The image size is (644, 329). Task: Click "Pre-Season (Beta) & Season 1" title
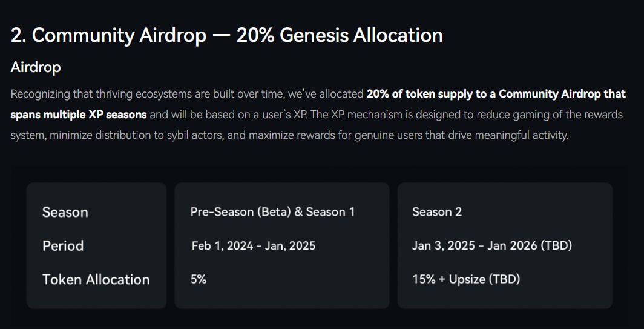tap(272, 212)
